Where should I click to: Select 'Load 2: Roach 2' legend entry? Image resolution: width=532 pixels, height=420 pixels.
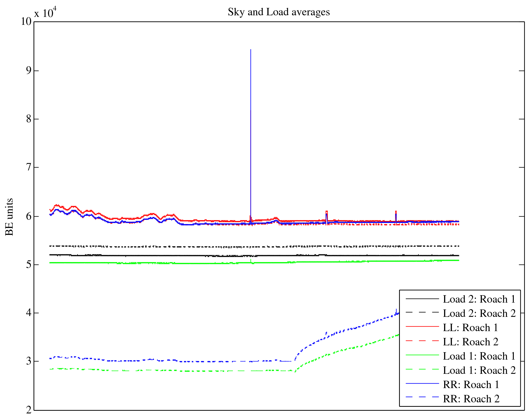[x=479, y=313]
